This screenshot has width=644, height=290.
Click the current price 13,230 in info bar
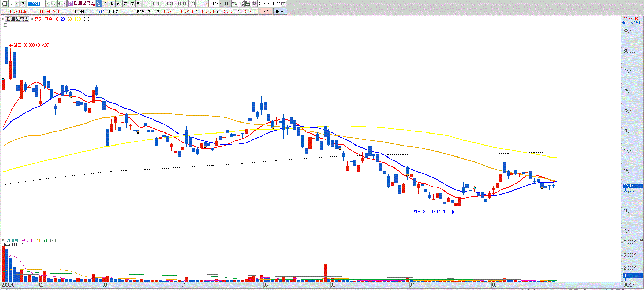coord(15,11)
